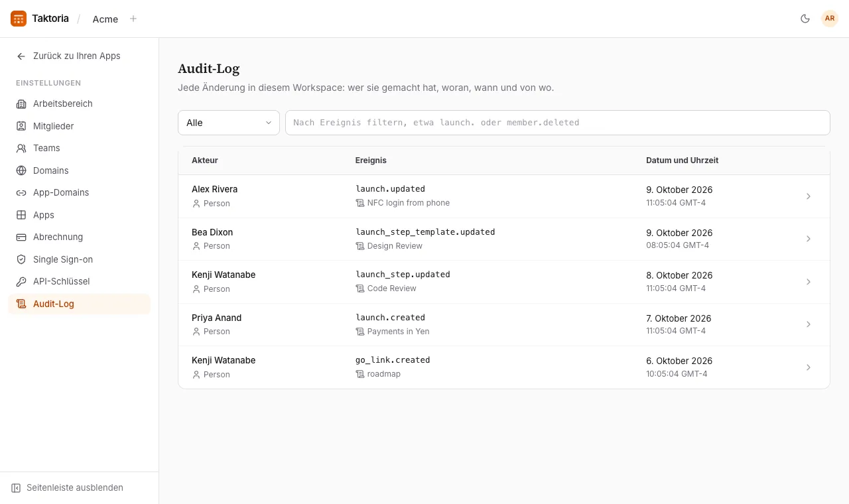Click the Abrechnung credit card icon

tap(21, 237)
